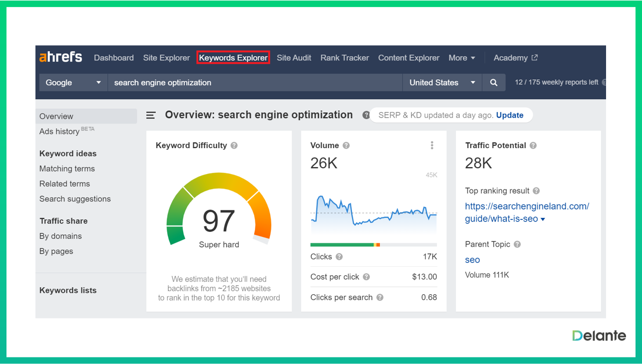Click the search magnifier button
This screenshot has width=642, height=364.
pos(494,83)
